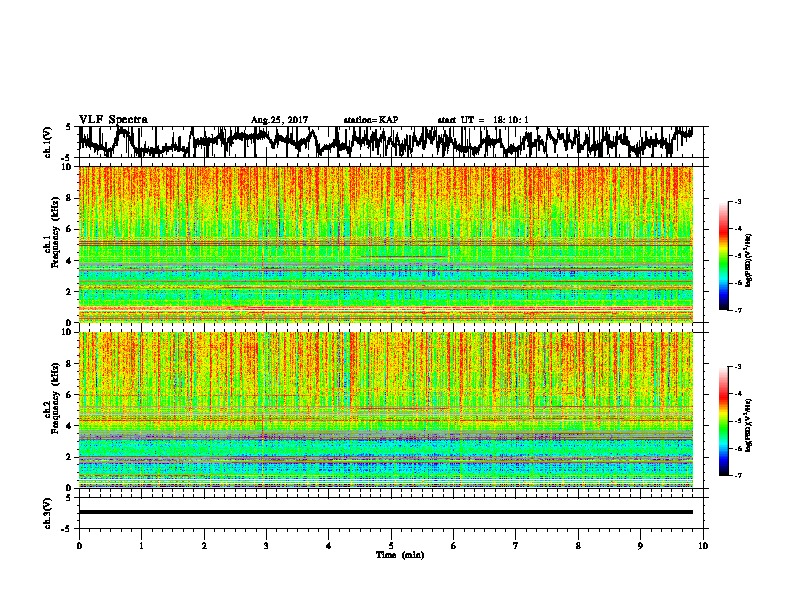Click the "VLF Spectra" plot title
This screenshot has height=612, width=792.
pyautogui.click(x=113, y=120)
